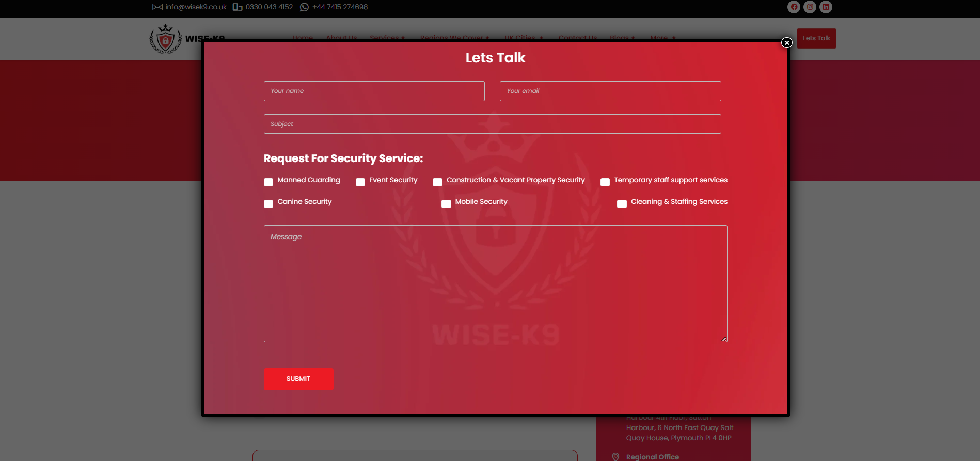Focus the Your email field
Viewport: 980px width, 461px height.
(610, 91)
